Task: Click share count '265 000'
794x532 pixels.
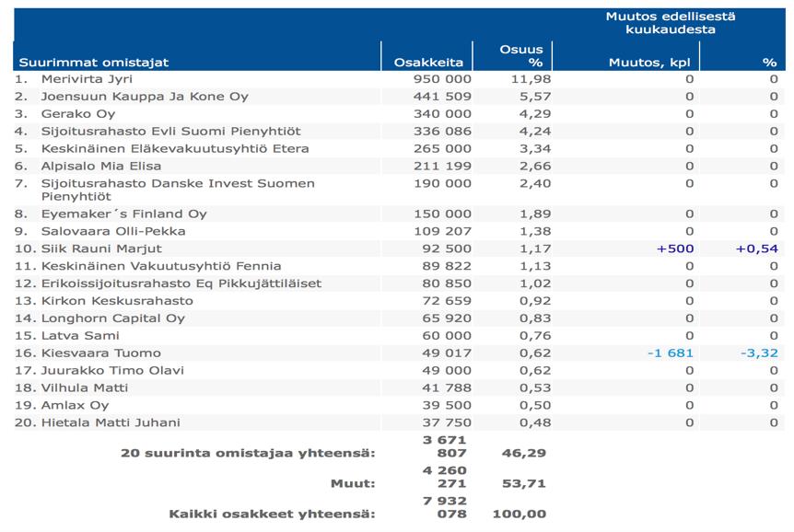Action: 442,148
